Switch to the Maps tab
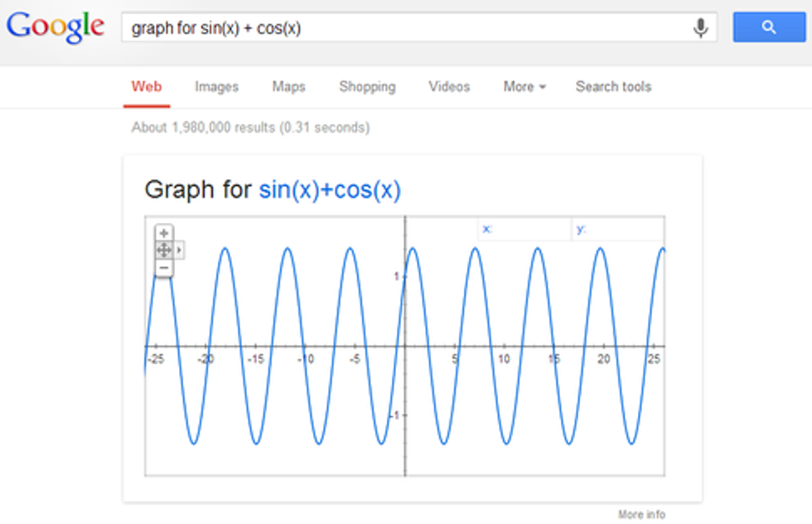Screen dimensions: 812x524 point(288,86)
